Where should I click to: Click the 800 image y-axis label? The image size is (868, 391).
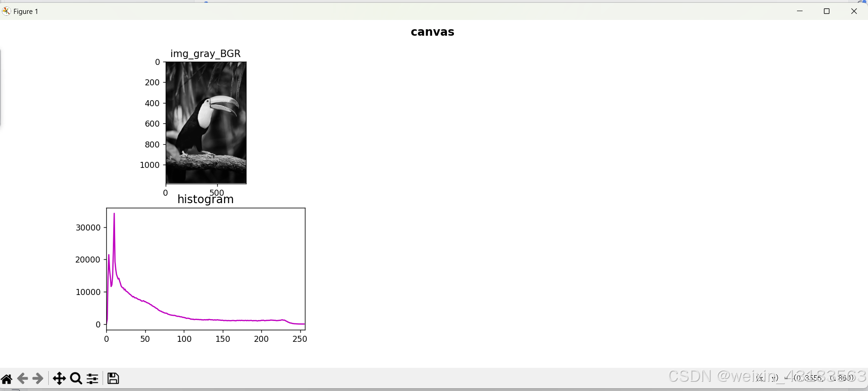(152, 145)
